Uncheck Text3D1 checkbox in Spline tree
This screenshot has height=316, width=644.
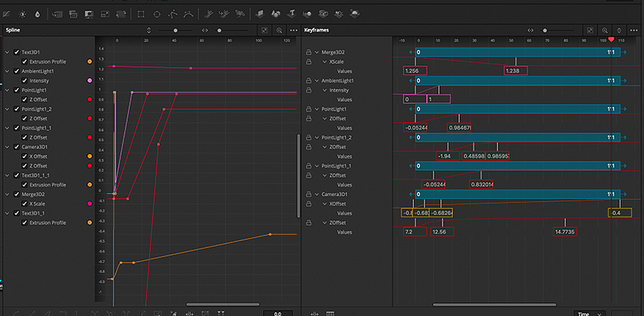pos(17,52)
